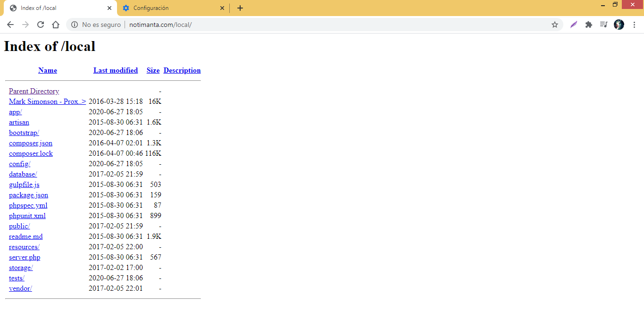This screenshot has width=644, height=320.
Task: Click the forward navigation arrow
Action: (25, 25)
